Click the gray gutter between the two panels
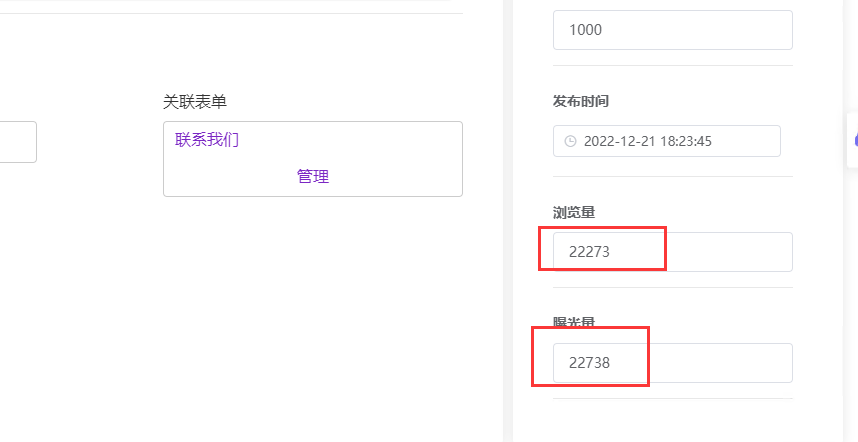Viewport: 858px width, 442px height. coord(507,250)
